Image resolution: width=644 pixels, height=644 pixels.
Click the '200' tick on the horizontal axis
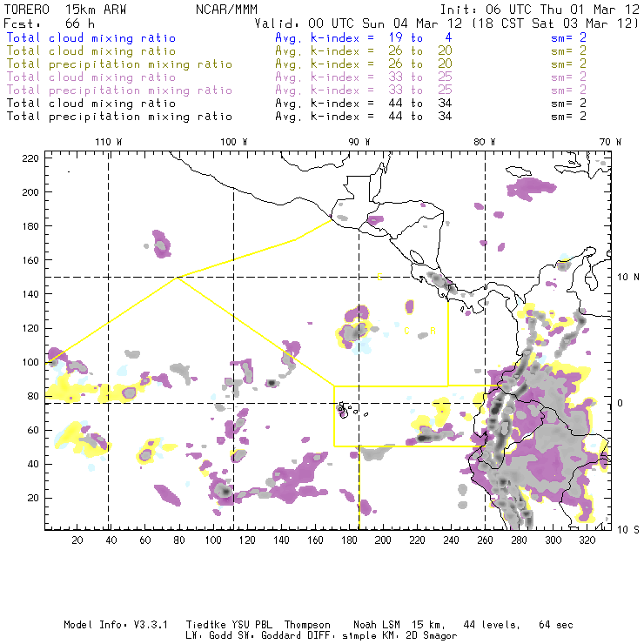tap(383, 540)
